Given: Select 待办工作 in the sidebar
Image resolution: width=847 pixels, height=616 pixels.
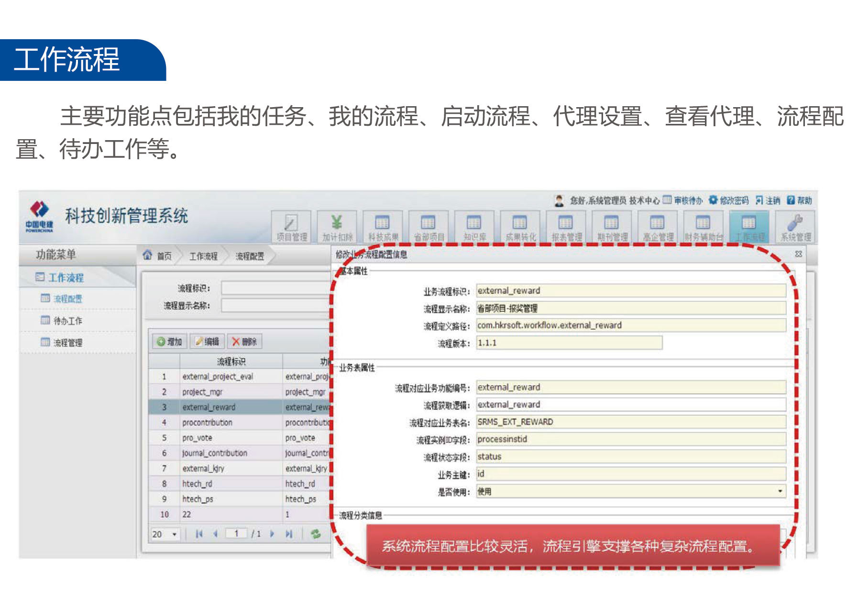Looking at the screenshot, I should coord(67,320).
